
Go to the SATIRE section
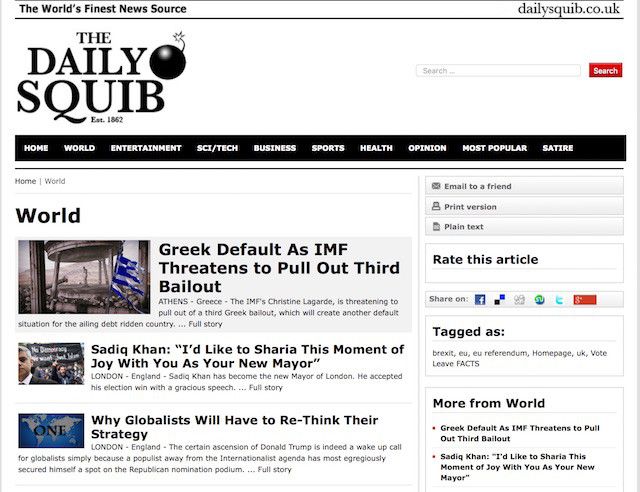click(558, 148)
